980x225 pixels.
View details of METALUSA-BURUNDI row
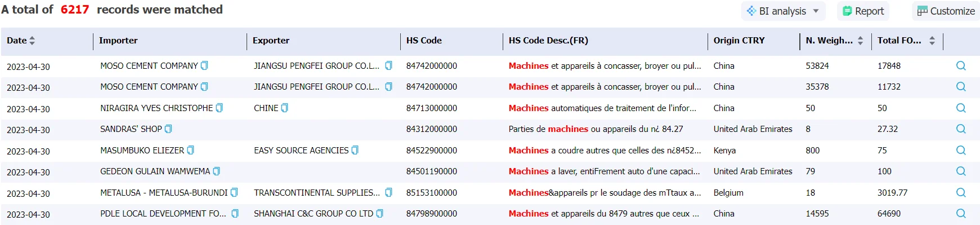pos(961,193)
